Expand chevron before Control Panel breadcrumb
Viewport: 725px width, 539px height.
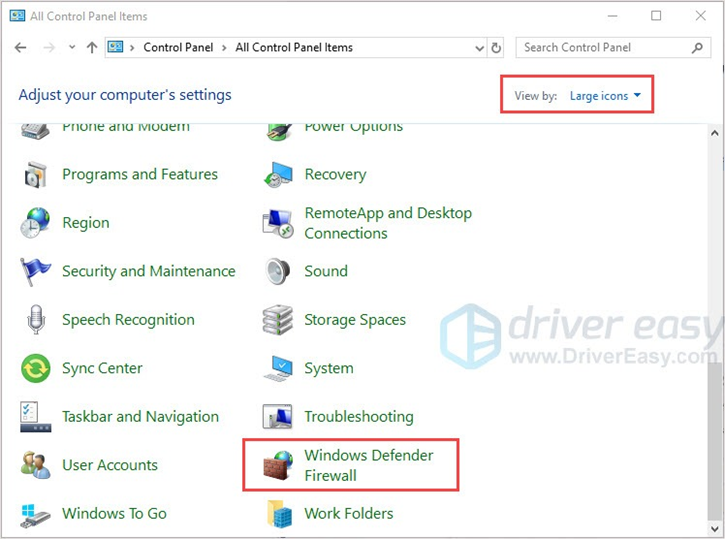[x=132, y=48]
